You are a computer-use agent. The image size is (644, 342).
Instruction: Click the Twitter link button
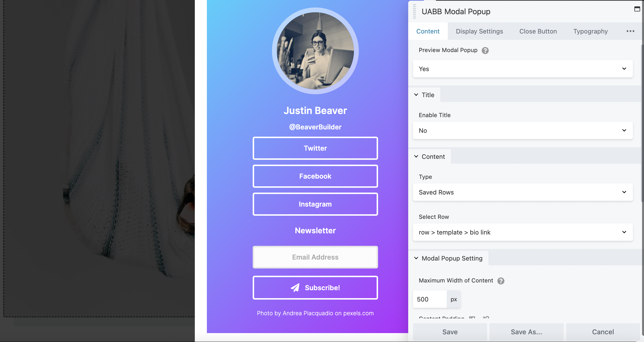pyautogui.click(x=315, y=148)
